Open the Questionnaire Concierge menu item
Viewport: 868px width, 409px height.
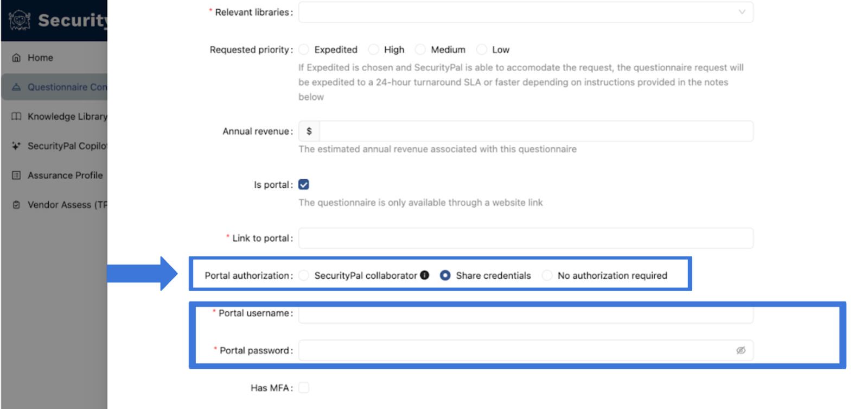pos(54,87)
